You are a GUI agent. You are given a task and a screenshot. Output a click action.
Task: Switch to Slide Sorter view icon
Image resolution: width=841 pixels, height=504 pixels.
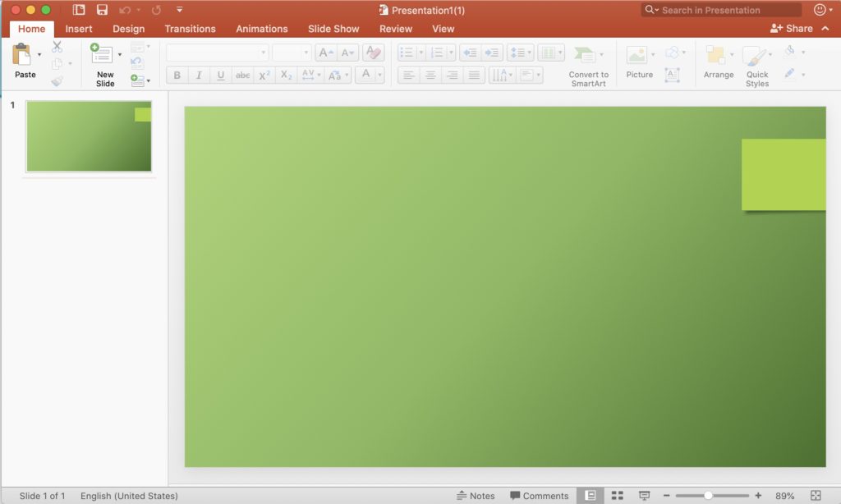coord(618,496)
